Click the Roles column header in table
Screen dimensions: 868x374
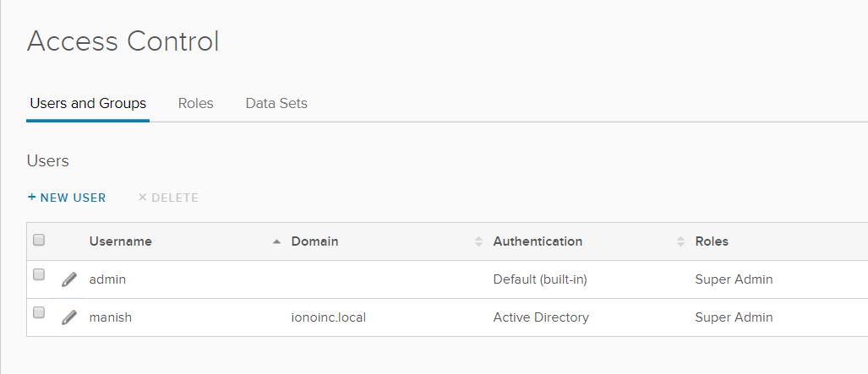pos(712,241)
